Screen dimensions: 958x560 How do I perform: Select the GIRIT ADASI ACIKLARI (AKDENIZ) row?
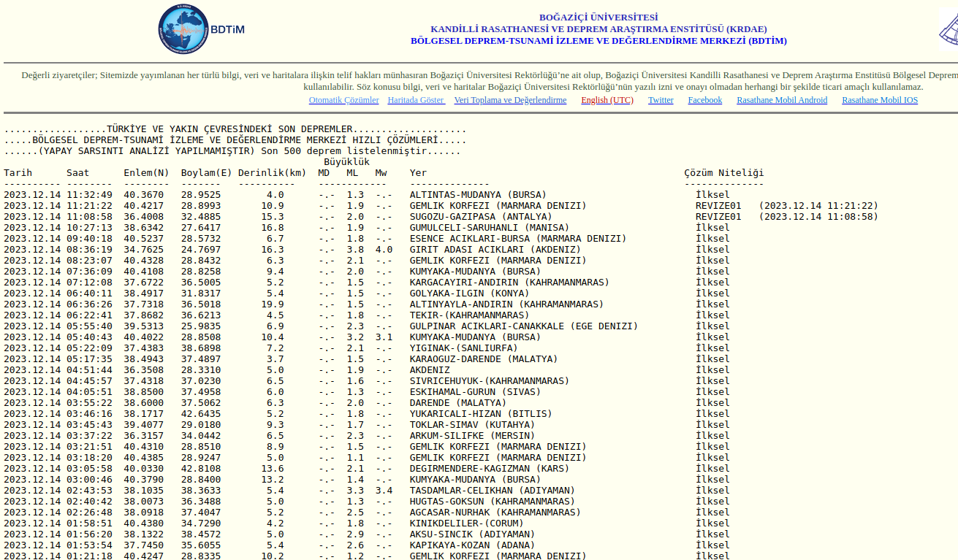(x=495, y=250)
